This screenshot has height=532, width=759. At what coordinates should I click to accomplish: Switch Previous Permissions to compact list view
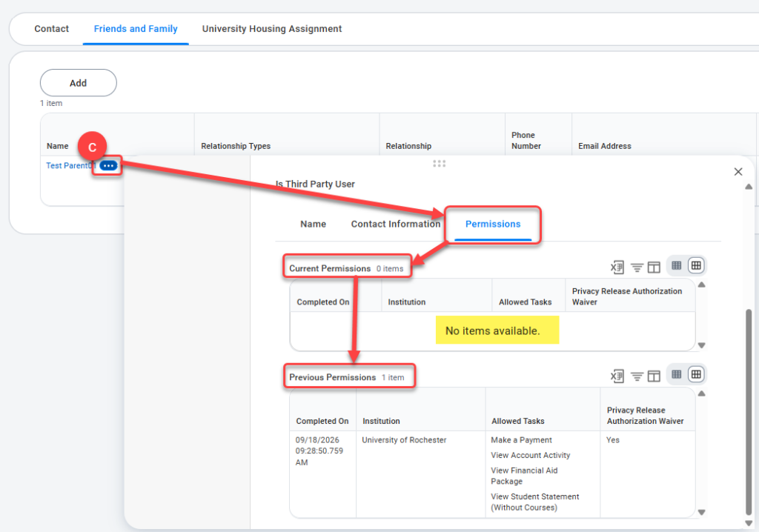[677, 374]
